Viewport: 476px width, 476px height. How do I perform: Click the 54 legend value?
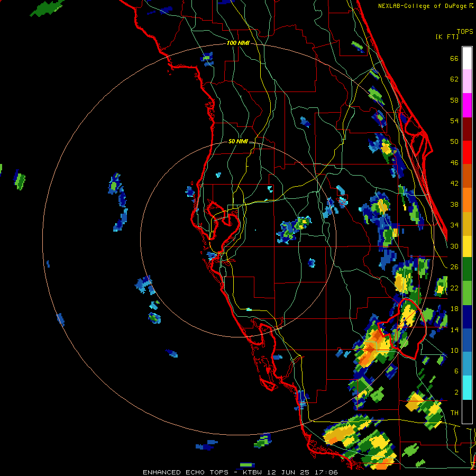(x=454, y=121)
